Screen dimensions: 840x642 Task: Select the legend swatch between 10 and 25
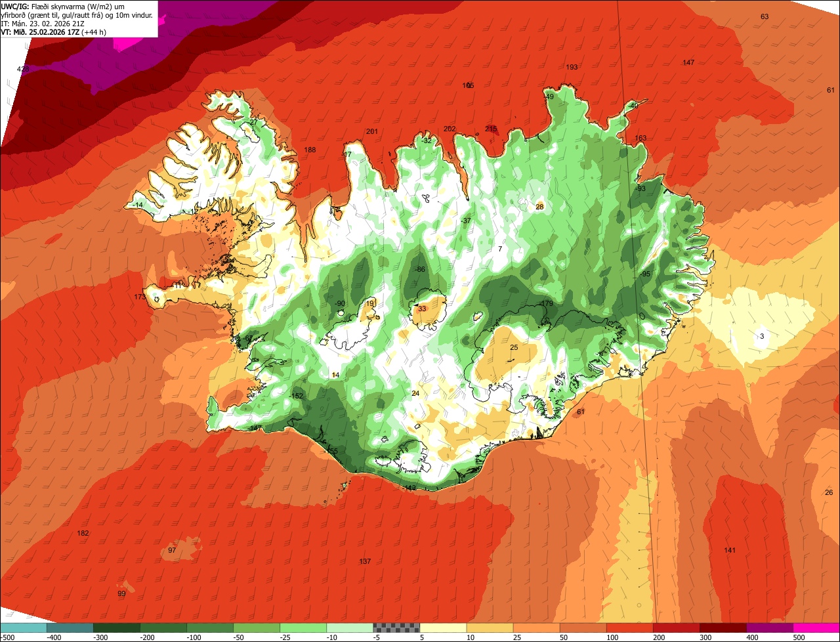490,628
